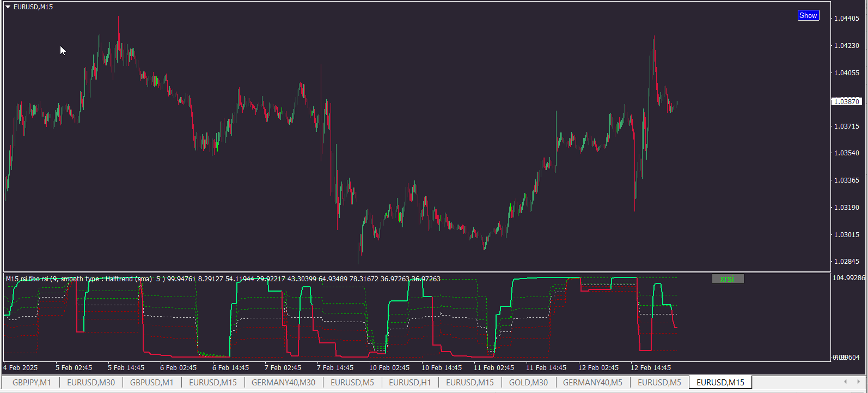Toggle the green xrsi indicator button
This screenshot has height=393, width=868.
click(728, 279)
